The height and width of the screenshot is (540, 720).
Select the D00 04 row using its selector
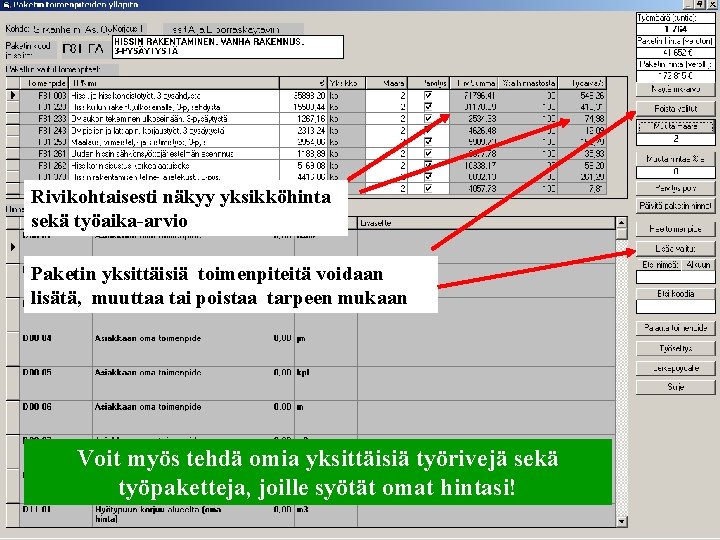12,349
